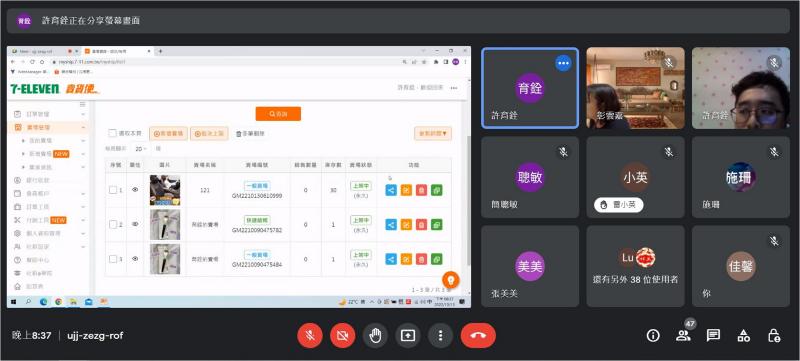The height and width of the screenshot is (361, 800).
Task: Click orange edit icon for GM2210130610999 row
Action: tap(406, 190)
